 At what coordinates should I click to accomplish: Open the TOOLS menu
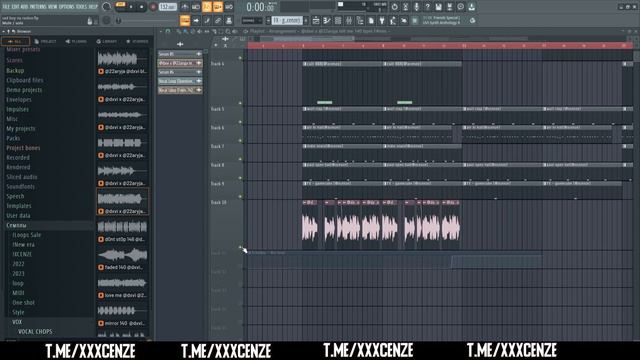click(81, 7)
